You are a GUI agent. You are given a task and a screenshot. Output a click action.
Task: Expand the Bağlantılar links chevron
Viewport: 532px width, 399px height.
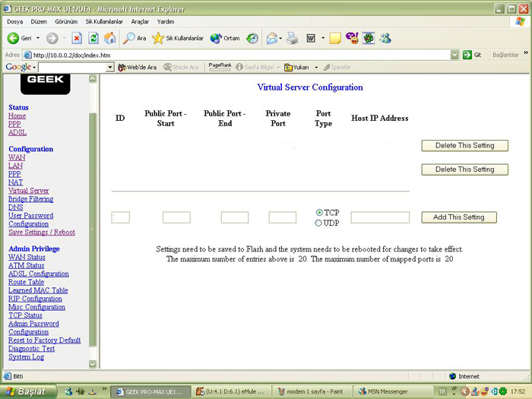coord(526,53)
